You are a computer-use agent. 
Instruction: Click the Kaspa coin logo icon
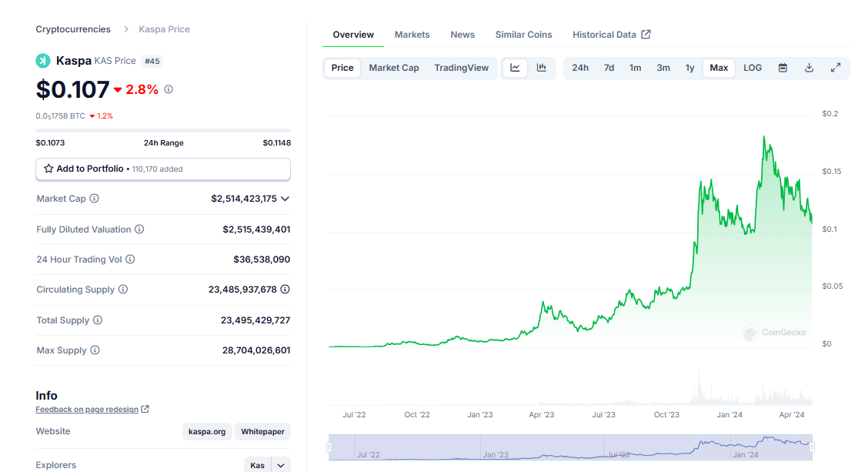(x=42, y=61)
